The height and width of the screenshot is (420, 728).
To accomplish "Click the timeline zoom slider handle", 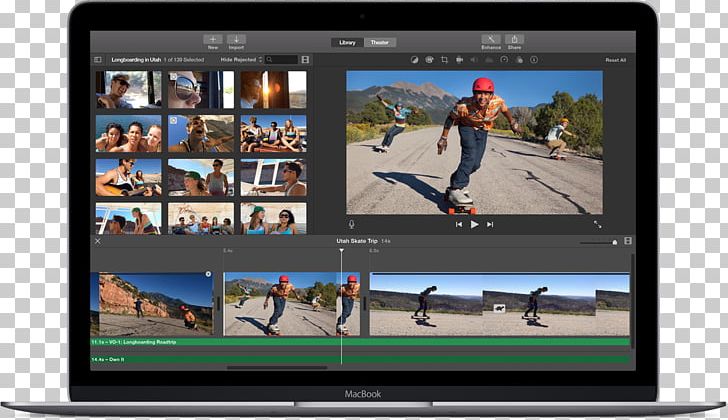I will coord(615,242).
